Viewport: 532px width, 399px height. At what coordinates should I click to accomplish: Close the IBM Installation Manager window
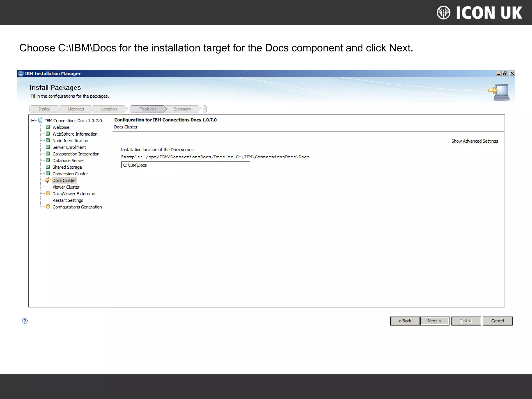tap(512, 74)
